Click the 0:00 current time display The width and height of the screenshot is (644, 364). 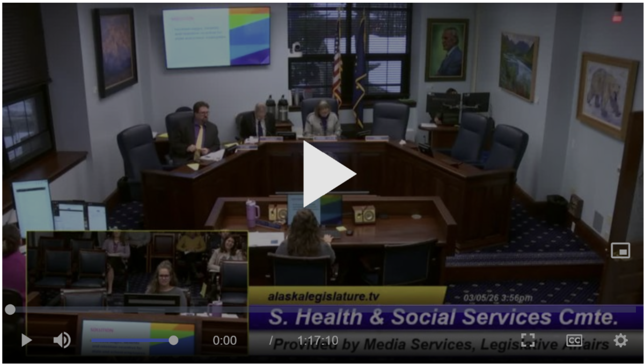(224, 340)
